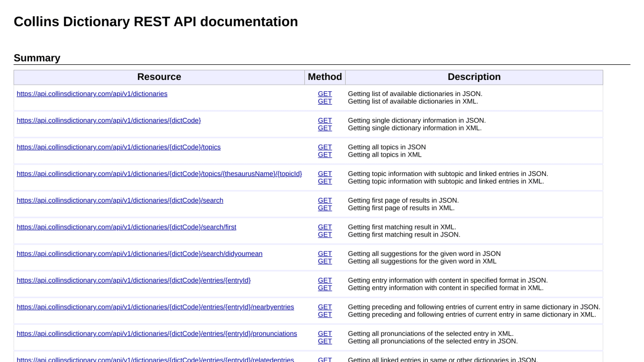Click GET for preceding and following entries in JSON
The image size is (644, 362).
click(325, 307)
